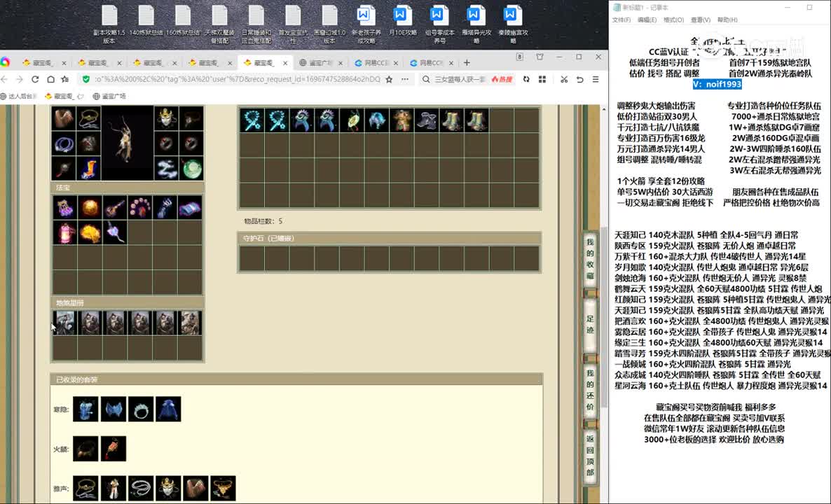Reload the browser page
The image size is (831, 504).
point(35,79)
